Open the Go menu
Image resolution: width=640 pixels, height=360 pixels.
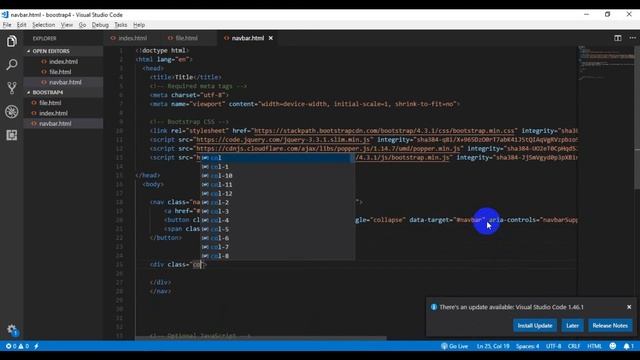[x=82, y=25]
